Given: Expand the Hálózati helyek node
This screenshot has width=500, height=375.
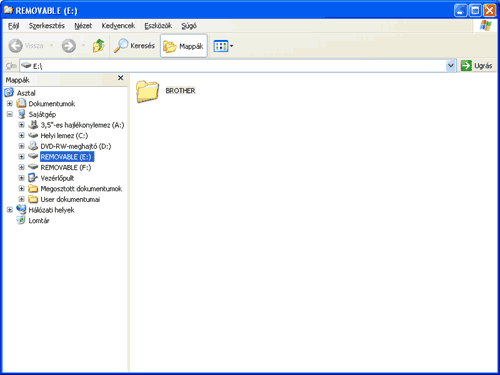Looking at the screenshot, I should pyautogui.click(x=10, y=210).
